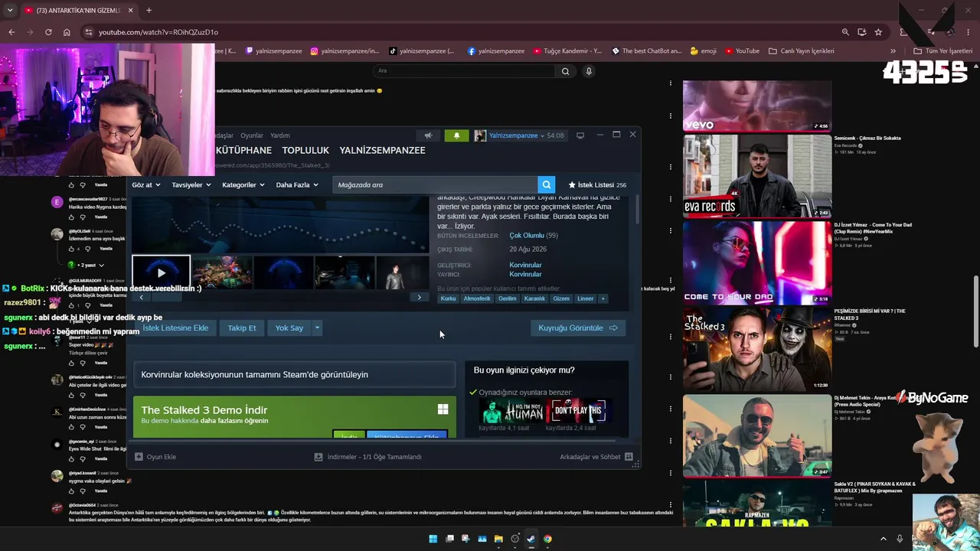The image size is (980, 551).
Task: Open Steam announcements megaphone icon
Action: pyautogui.click(x=428, y=135)
